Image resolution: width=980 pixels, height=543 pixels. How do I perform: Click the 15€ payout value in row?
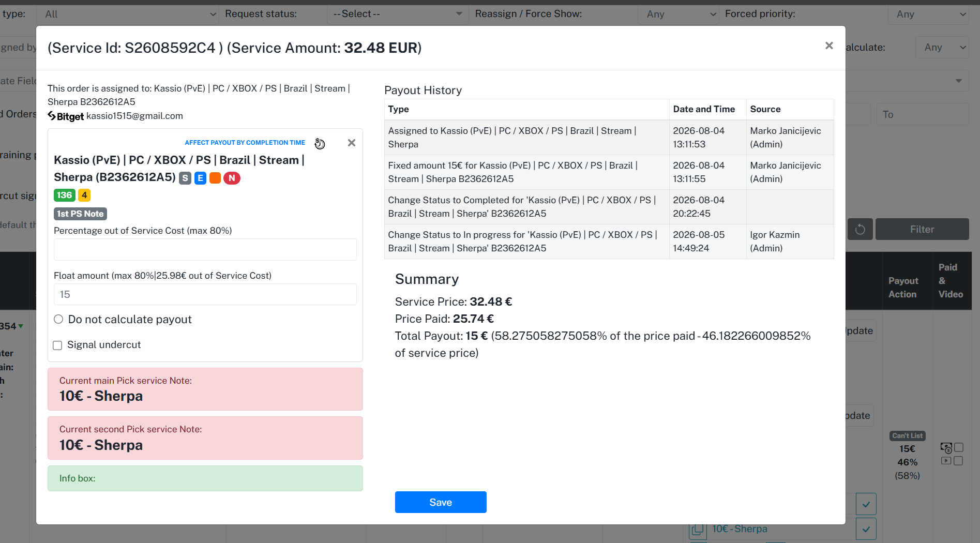coord(907,449)
